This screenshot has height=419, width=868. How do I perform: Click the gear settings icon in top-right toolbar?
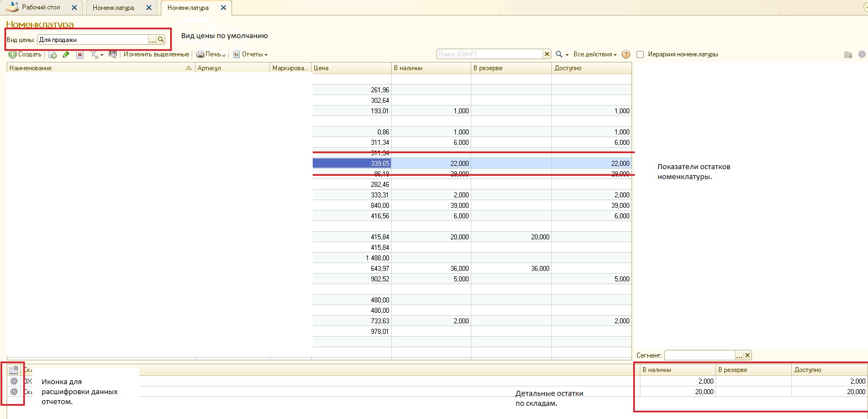pyautogui.click(x=862, y=54)
